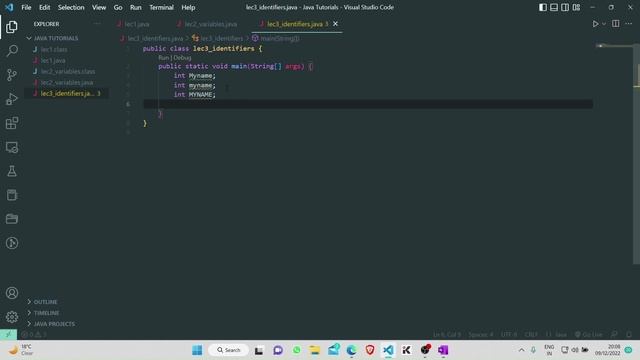Click the editor vertical scrollbar
The height and width of the screenshot is (360, 640).
(637, 153)
